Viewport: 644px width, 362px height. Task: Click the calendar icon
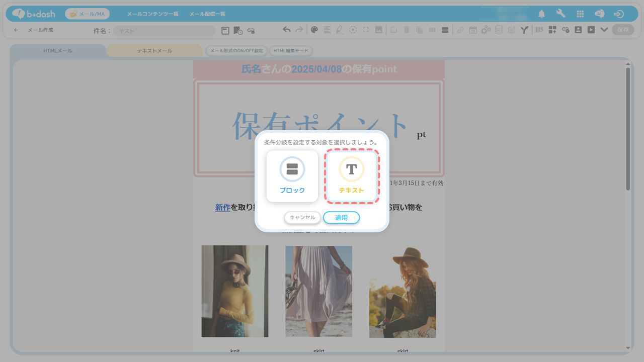473,30
